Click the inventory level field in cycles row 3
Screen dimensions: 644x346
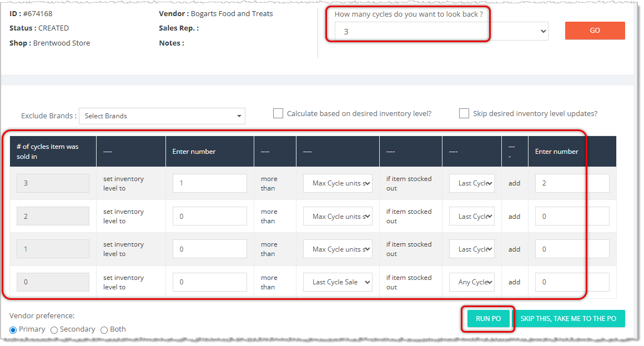tap(209, 183)
